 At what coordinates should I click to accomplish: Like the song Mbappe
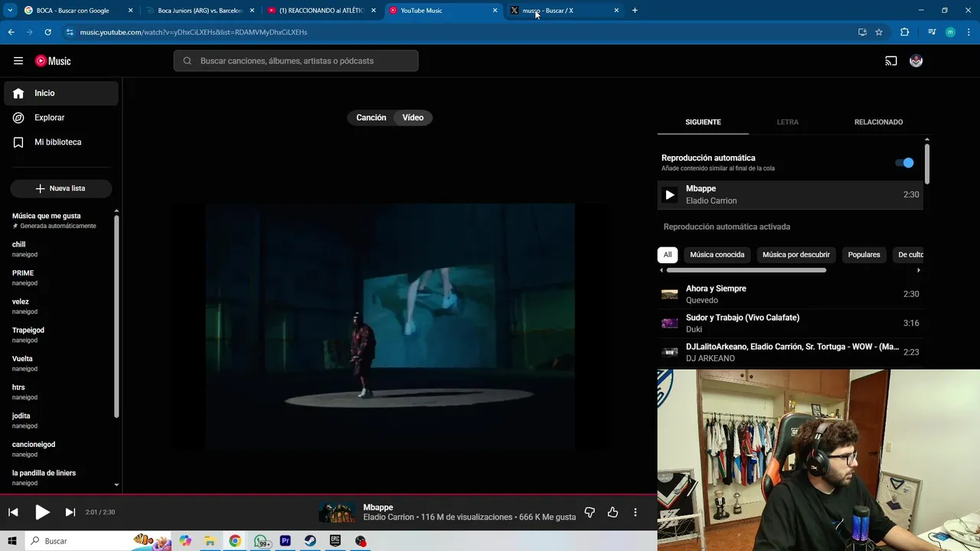[x=612, y=512]
